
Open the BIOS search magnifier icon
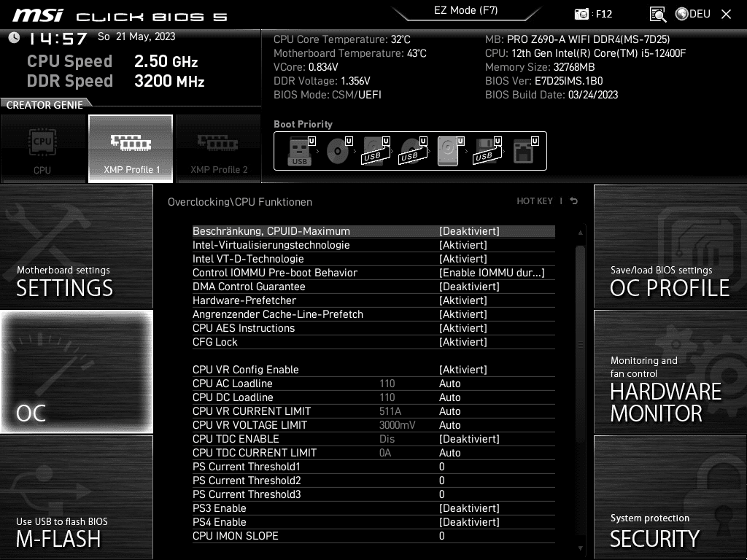(658, 15)
